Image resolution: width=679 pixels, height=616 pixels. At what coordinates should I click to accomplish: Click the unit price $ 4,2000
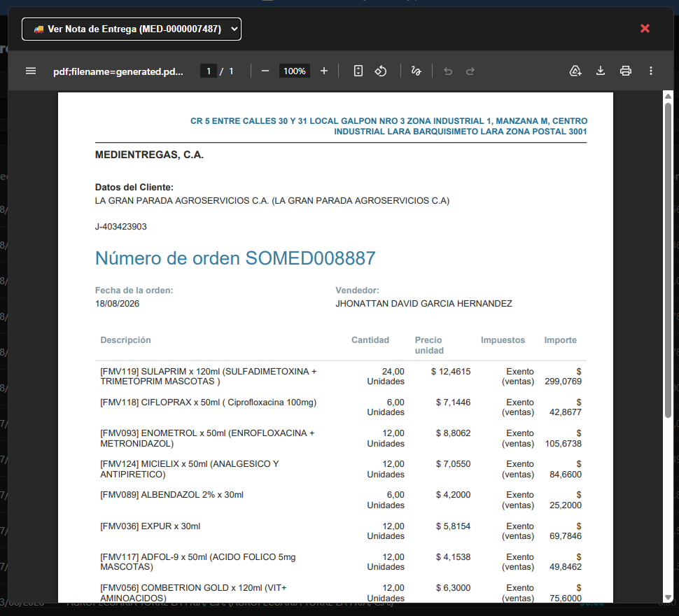tap(453, 495)
